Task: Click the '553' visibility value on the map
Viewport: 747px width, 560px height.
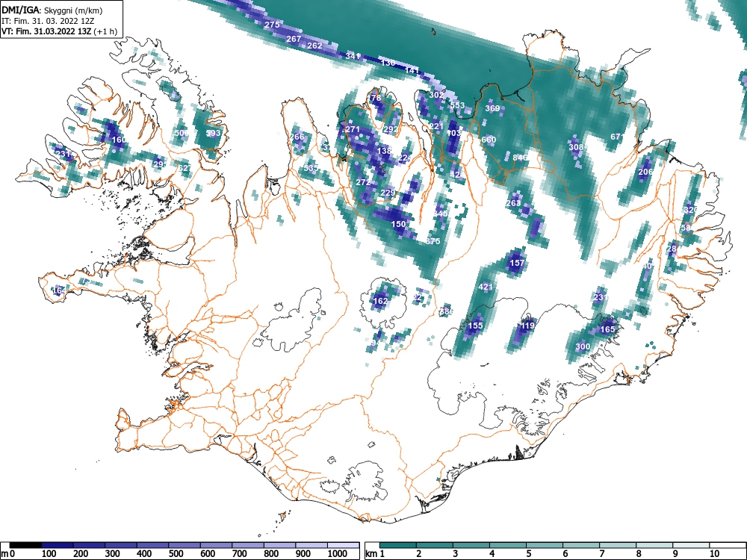Action: [x=457, y=105]
